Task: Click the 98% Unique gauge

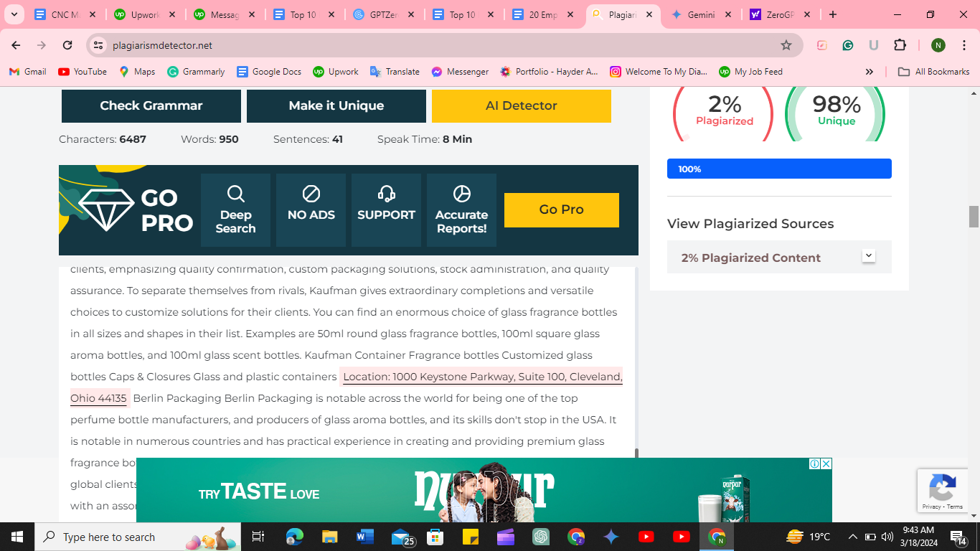Action: coord(835,113)
